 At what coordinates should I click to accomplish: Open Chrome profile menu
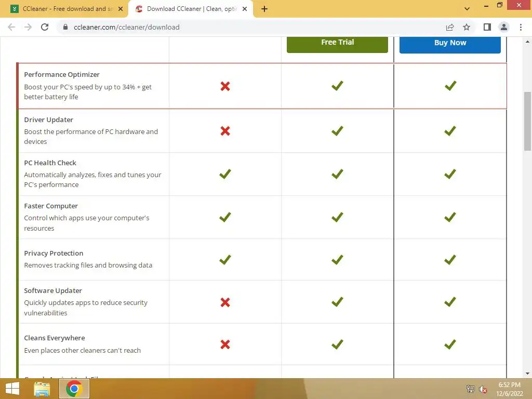[504, 27]
